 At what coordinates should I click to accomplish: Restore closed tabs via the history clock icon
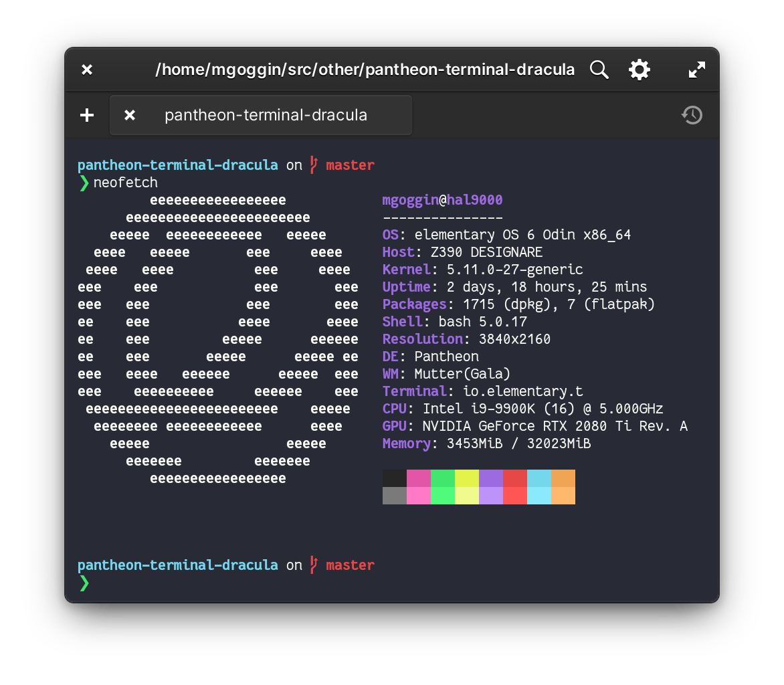(692, 115)
